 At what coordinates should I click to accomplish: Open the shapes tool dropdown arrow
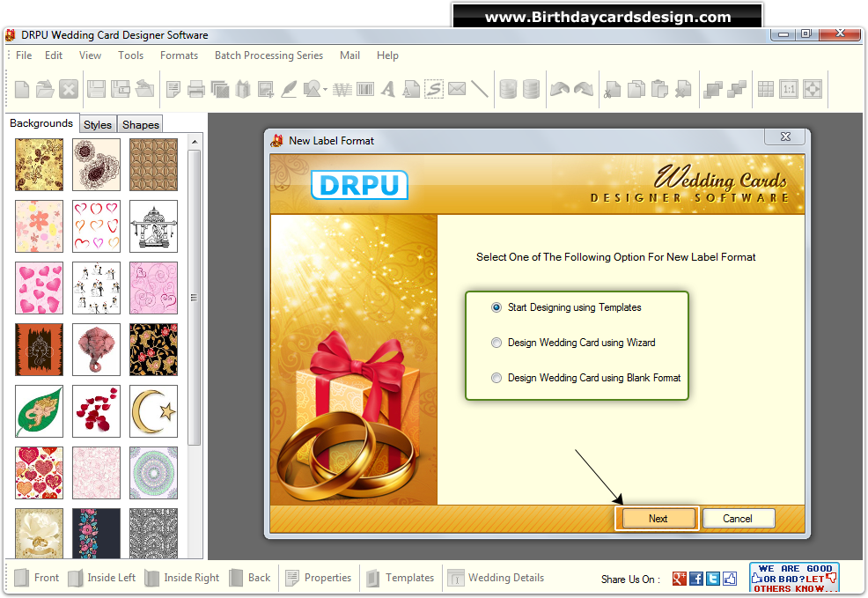(326, 89)
